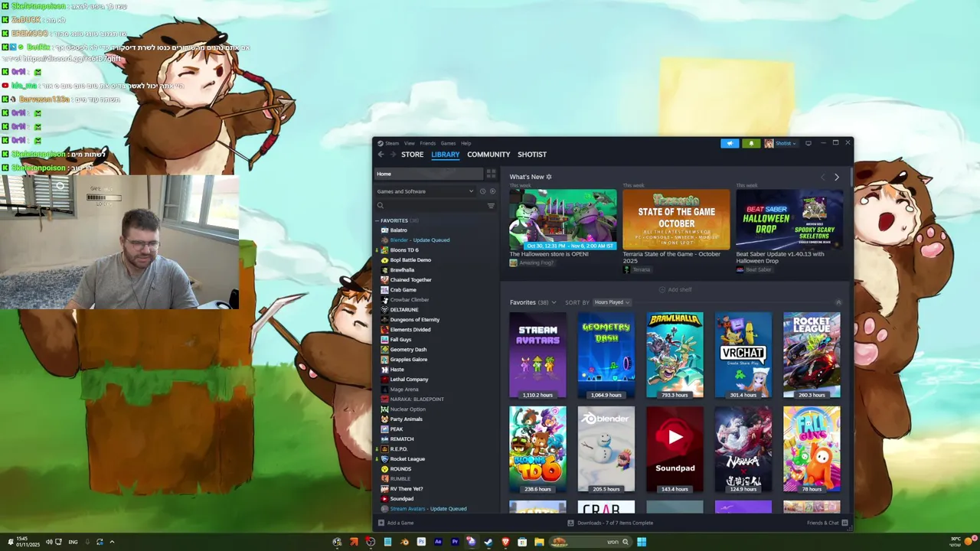
Task: Open Games and Software dropdown
Action: 425,191
